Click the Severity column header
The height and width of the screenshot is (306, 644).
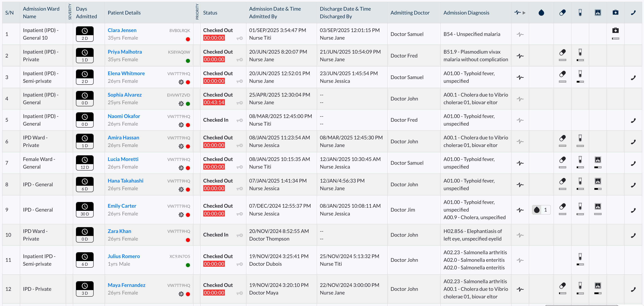point(70,12)
